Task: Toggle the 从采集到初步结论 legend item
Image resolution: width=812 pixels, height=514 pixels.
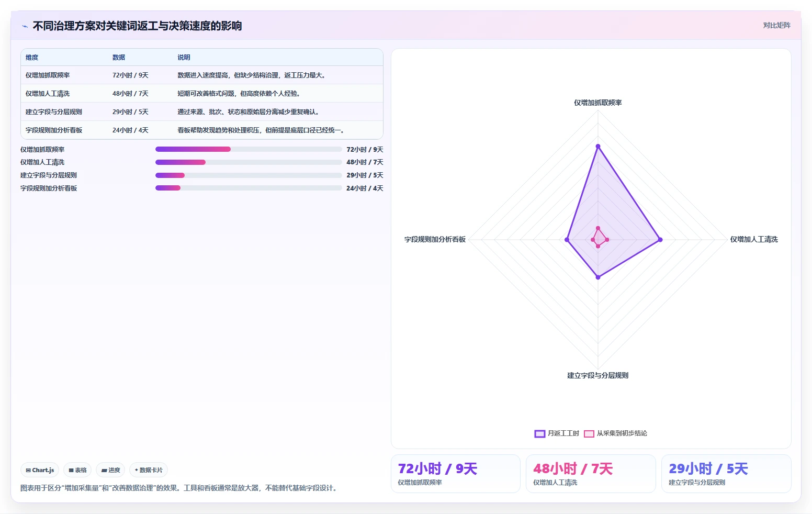Action: 615,433
